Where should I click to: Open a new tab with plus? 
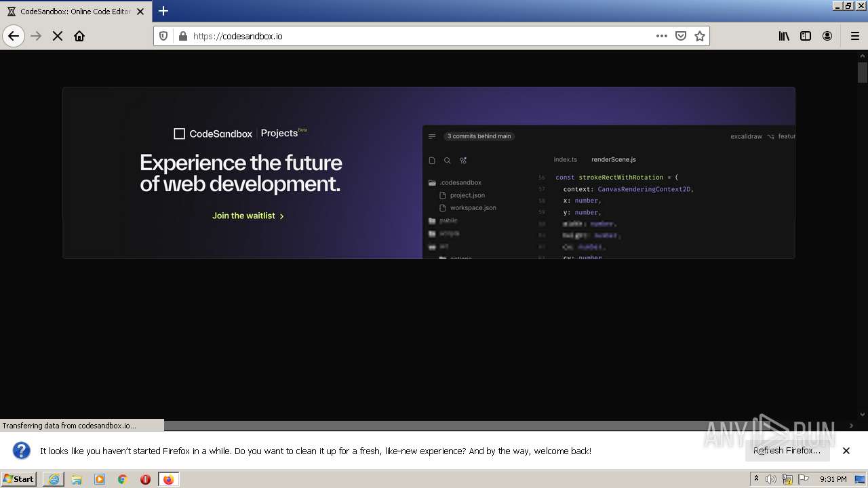(x=163, y=11)
